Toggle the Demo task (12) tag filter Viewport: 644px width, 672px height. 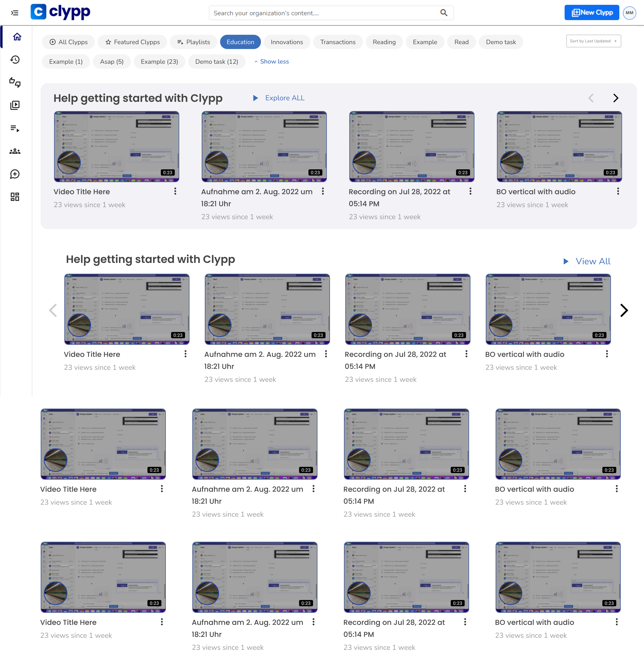point(217,62)
